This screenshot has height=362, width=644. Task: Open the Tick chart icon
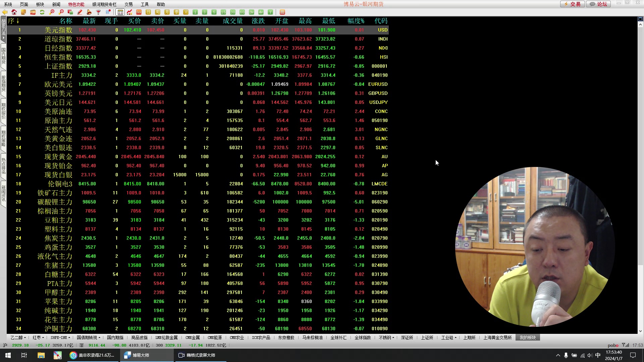[139, 12]
